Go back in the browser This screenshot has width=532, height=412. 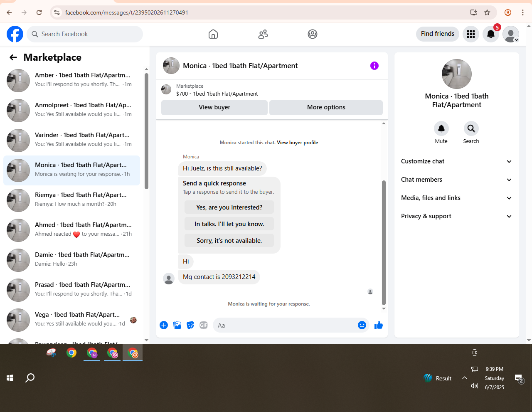tap(9, 12)
